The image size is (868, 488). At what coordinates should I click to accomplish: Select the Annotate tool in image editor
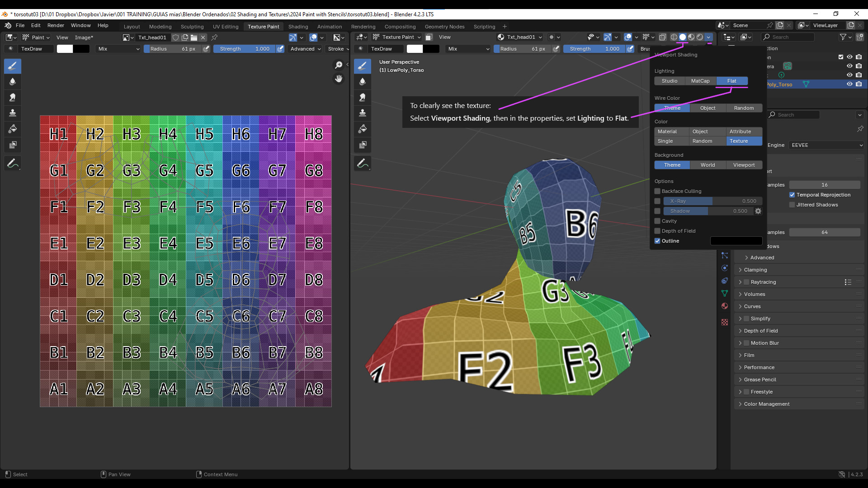coord(13,164)
